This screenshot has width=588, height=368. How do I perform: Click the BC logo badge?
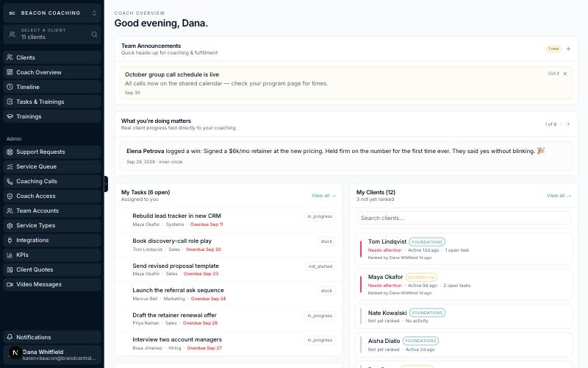pos(12,13)
